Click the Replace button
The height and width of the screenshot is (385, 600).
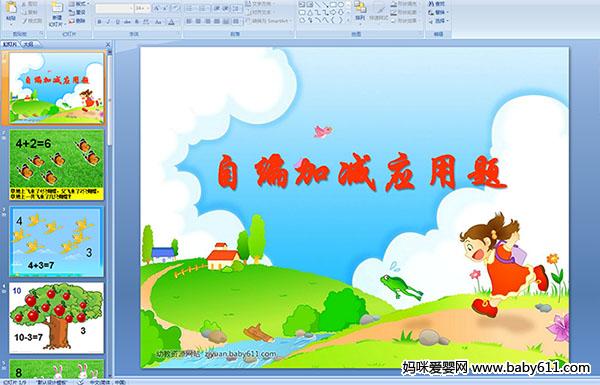[437, 12]
